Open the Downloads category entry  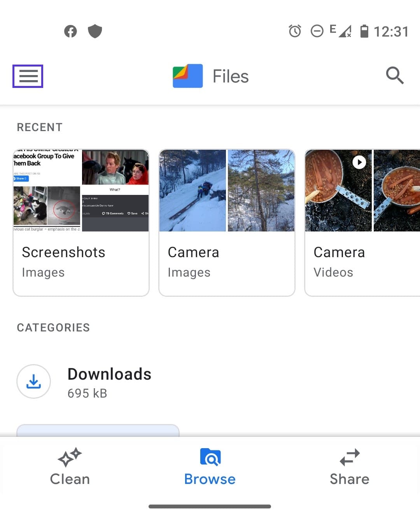pyautogui.click(x=109, y=381)
